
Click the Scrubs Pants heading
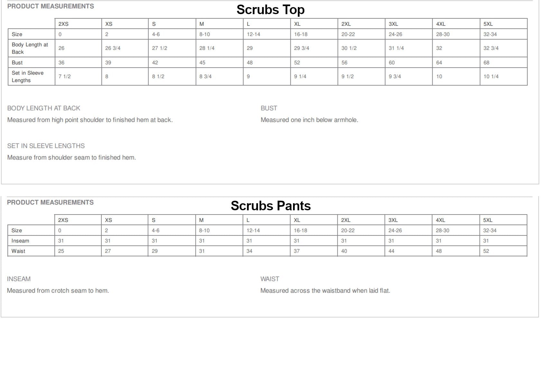coord(271,206)
